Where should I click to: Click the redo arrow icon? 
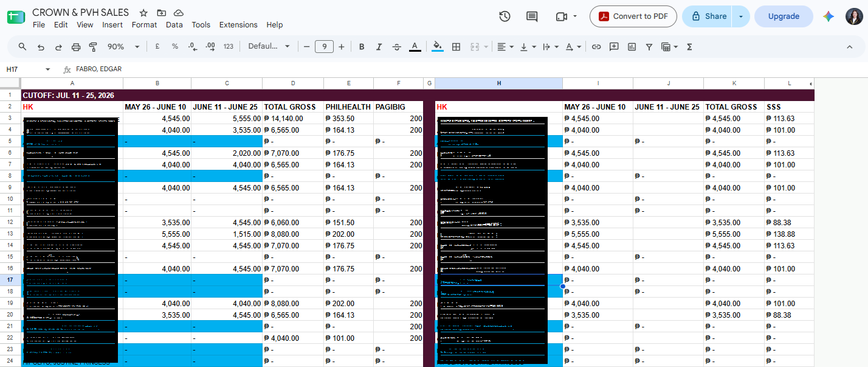[x=58, y=47]
